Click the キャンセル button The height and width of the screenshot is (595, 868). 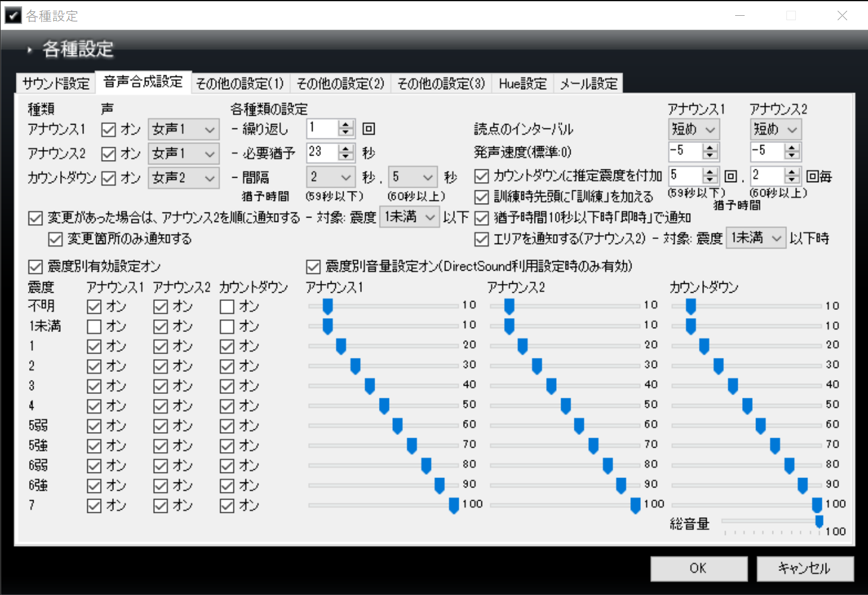tap(804, 568)
